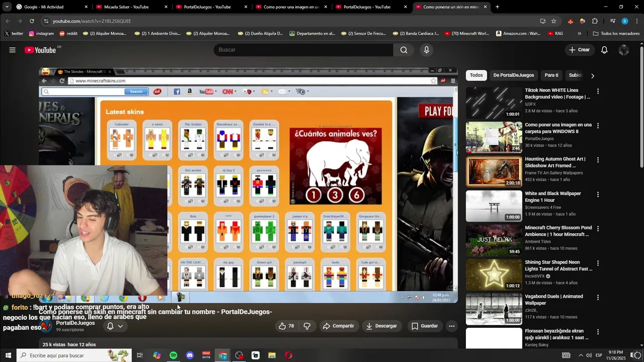Open White and Black Wallpaper Engine thumbnail
644x362 pixels.
coord(494,206)
